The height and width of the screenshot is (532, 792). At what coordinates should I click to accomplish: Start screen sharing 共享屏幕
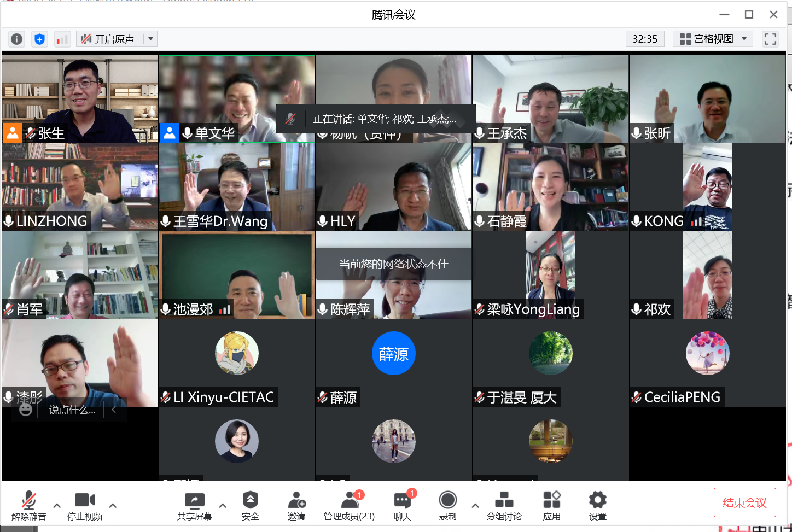coord(195,506)
